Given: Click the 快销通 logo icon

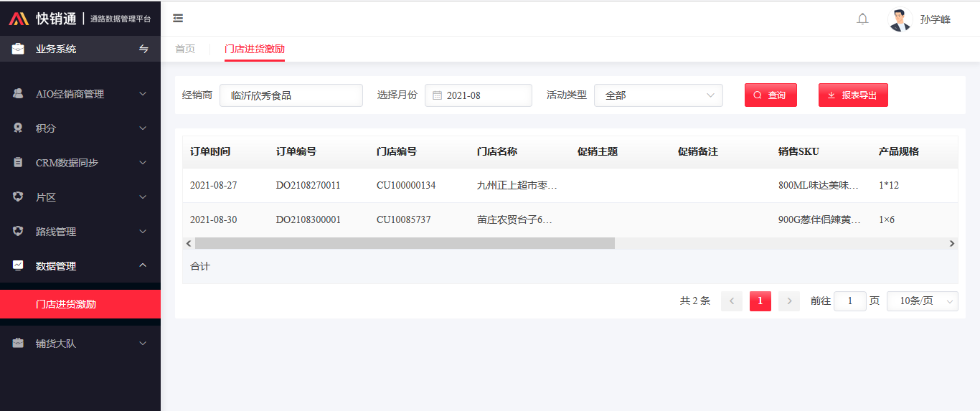Looking at the screenshot, I should (x=19, y=19).
